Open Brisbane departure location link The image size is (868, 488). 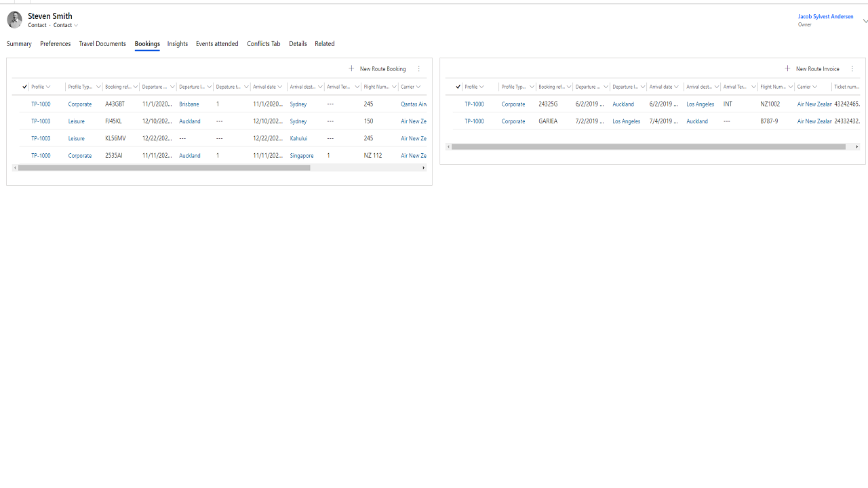(189, 104)
